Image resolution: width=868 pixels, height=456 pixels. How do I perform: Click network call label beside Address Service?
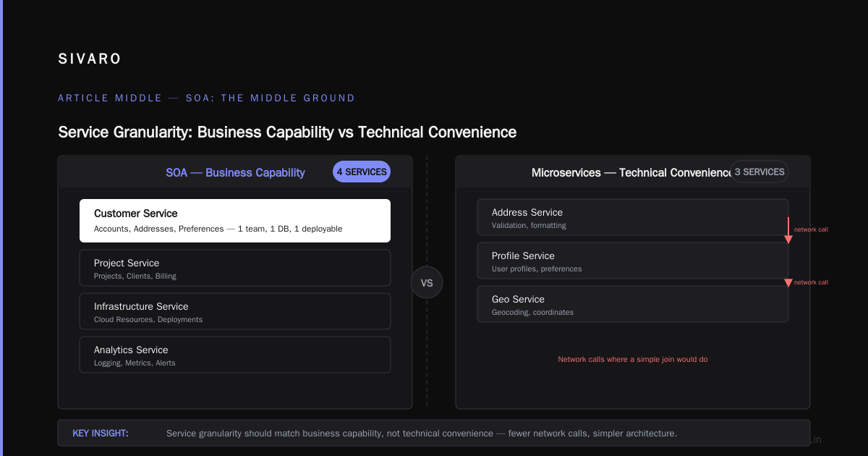(x=811, y=229)
